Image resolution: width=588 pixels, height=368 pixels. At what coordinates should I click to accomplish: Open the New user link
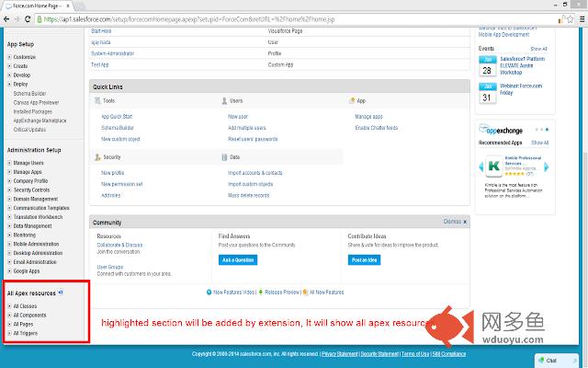(238, 117)
